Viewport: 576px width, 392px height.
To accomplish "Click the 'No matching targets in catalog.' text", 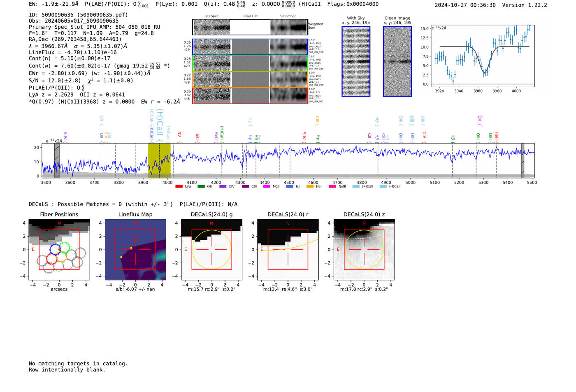I will pos(78,364).
